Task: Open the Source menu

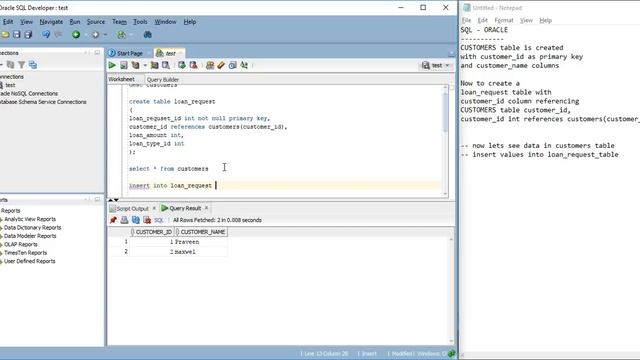Action: pyautogui.click(x=96, y=22)
